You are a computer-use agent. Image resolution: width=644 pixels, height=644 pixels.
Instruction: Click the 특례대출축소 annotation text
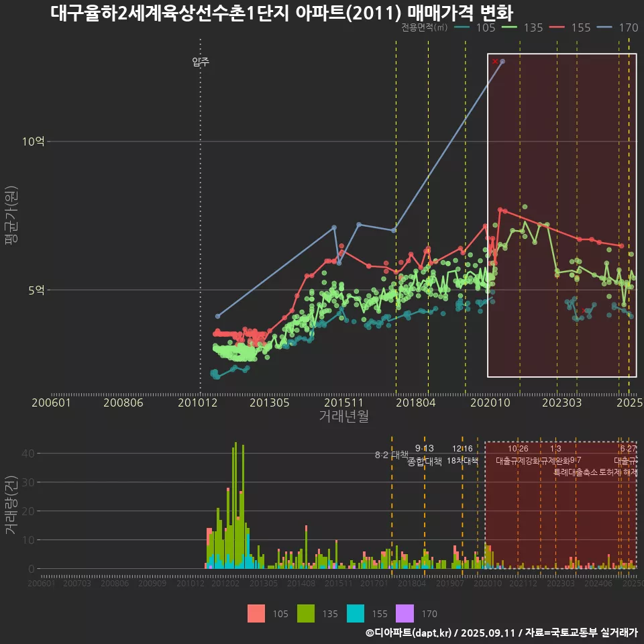coord(575,472)
